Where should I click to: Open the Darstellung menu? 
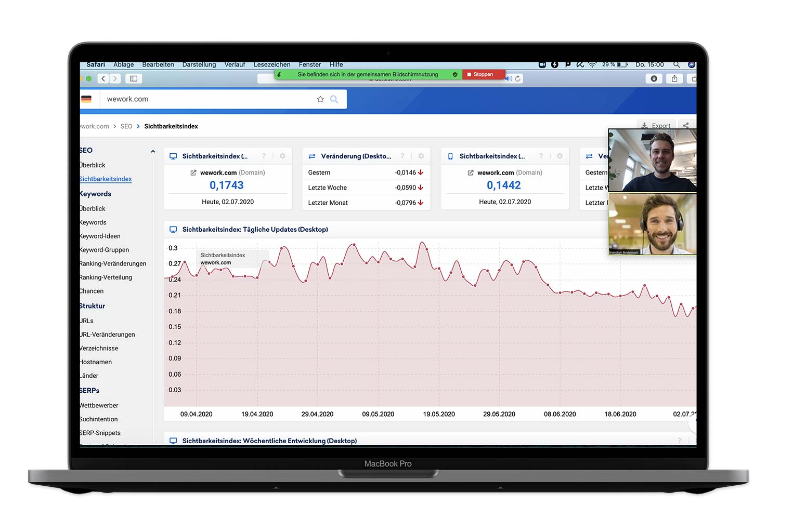(x=199, y=64)
